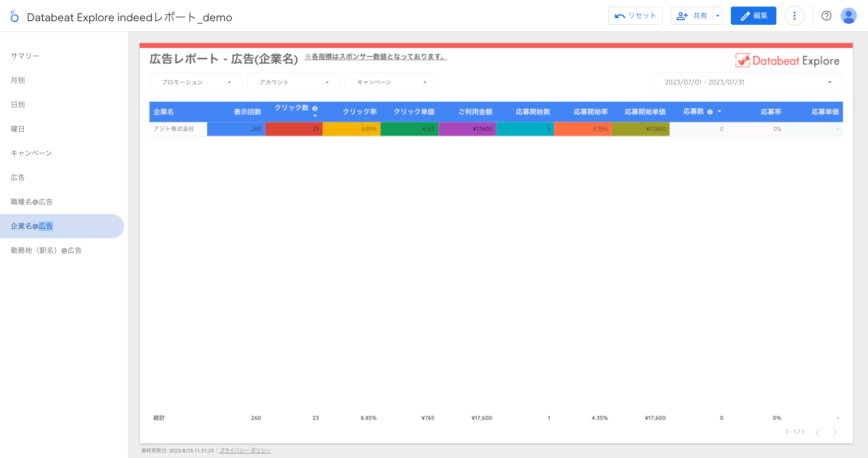Sort table by 応募開始率 column header
This screenshot has width=868, height=458.
click(591, 112)
